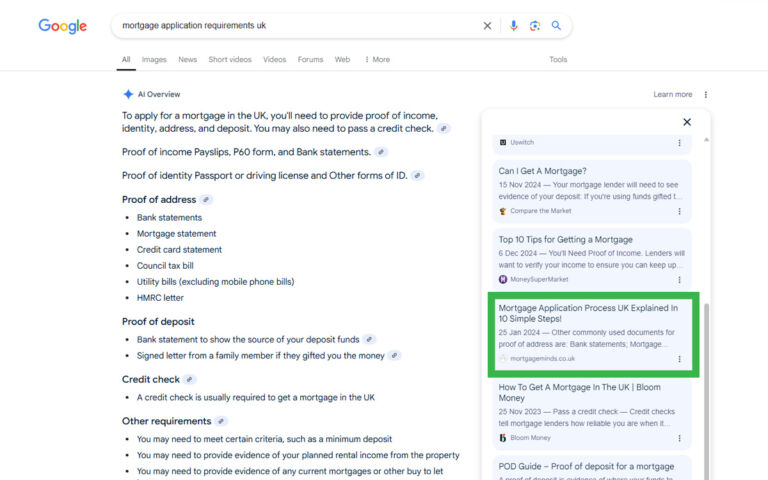Click link icon after credit check sentence
This screenshot has height=480, width=768.
point(443,129)
